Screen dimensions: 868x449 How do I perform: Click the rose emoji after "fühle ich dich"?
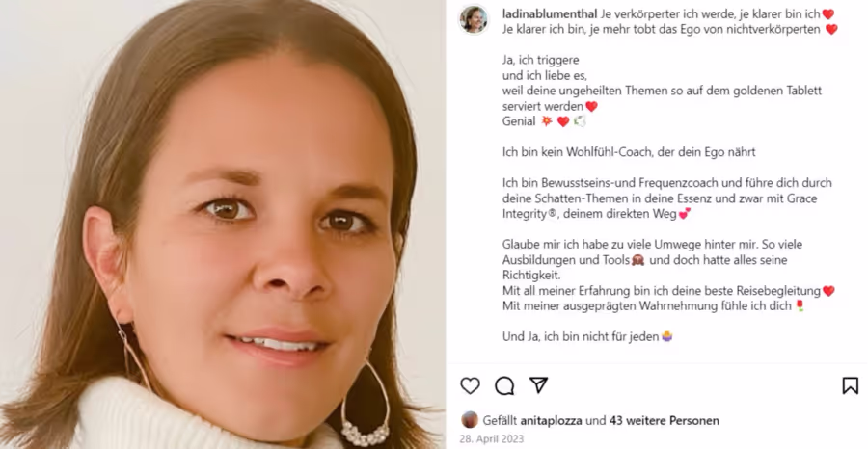800,305
